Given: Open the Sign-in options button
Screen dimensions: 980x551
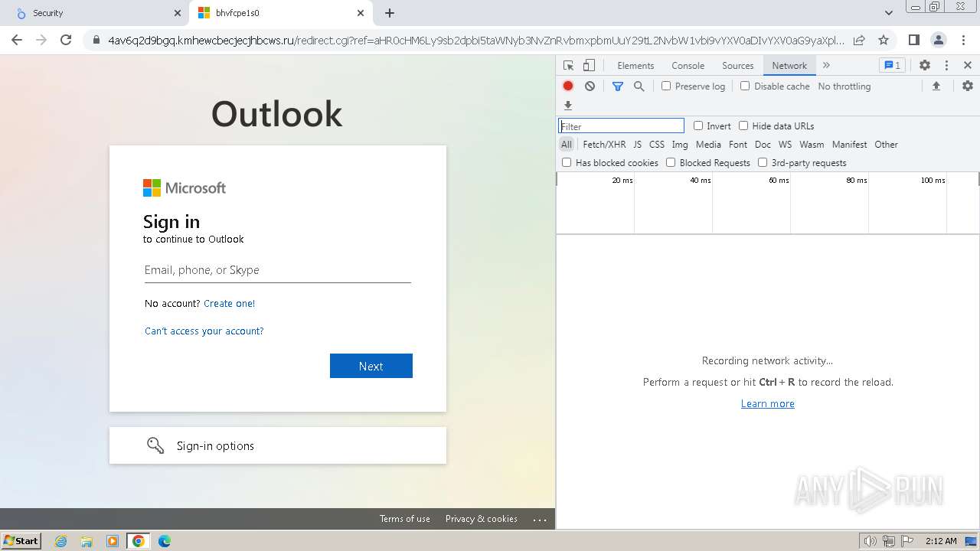Looking at the screenshot, I should pos(278,445).
